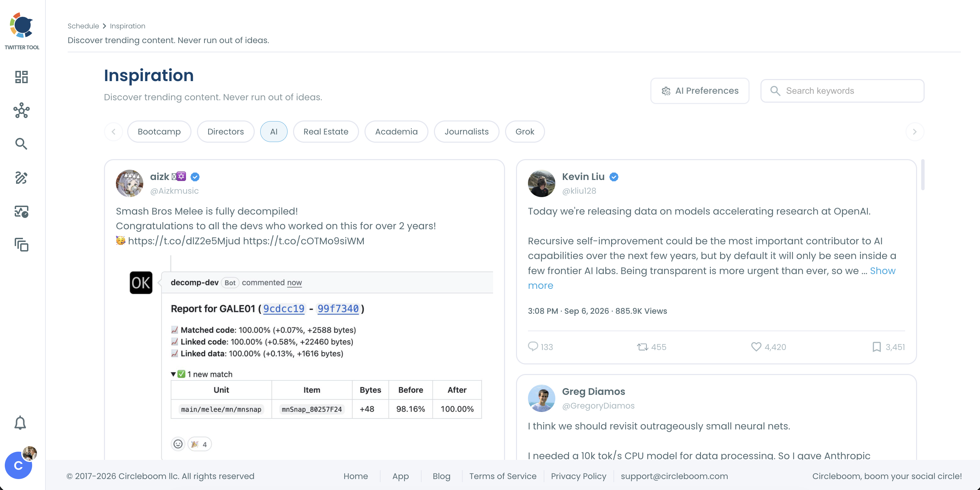Open AI Preferences button

(700, 91)
